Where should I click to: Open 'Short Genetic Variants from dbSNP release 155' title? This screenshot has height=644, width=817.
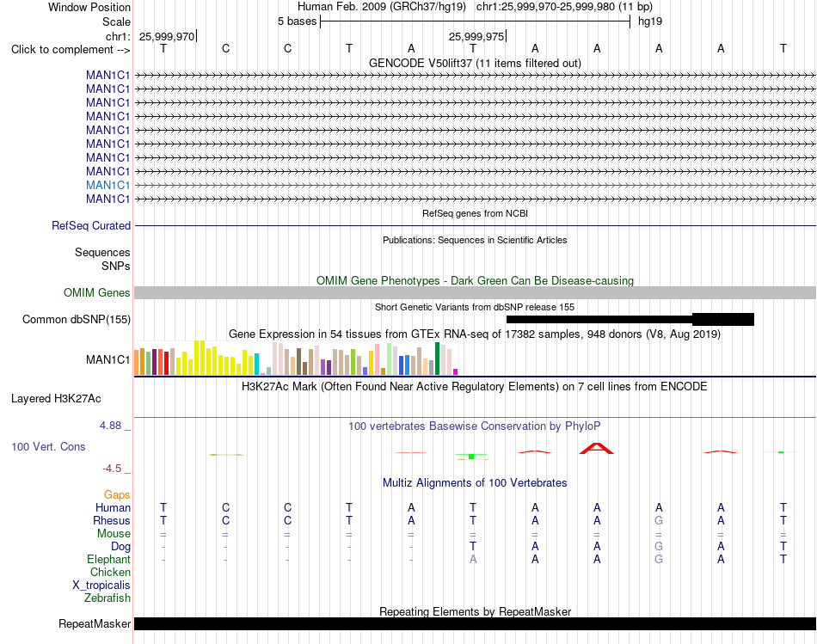[475, 308]
